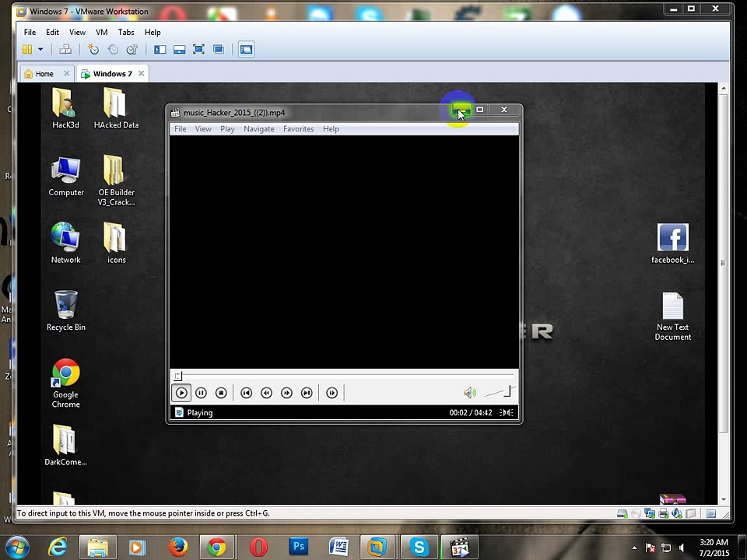Click the hard disk status icon

click(x=622, y=513)
